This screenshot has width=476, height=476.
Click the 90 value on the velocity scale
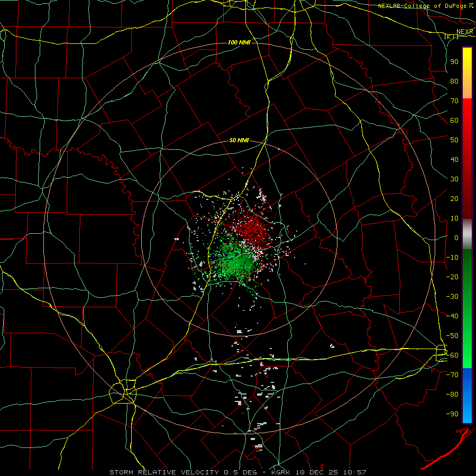454,62
